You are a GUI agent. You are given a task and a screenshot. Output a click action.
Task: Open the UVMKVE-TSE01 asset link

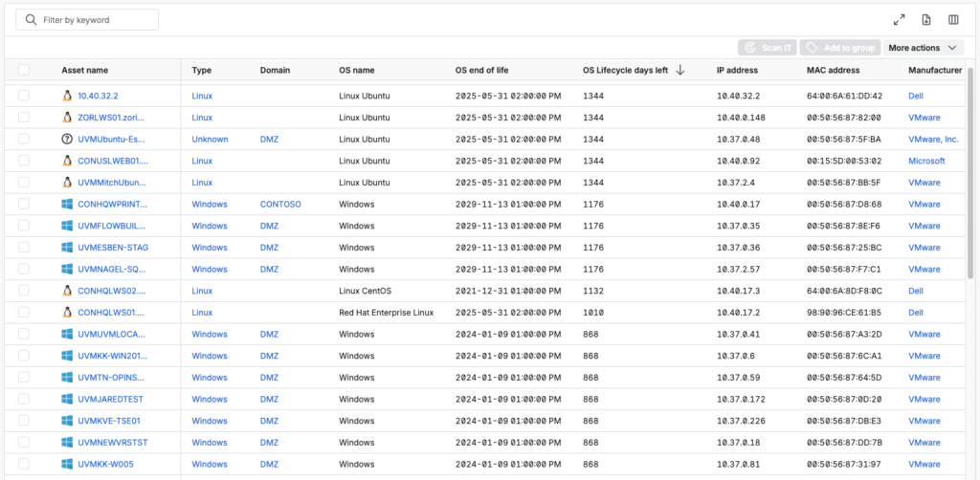click(109, 421)
